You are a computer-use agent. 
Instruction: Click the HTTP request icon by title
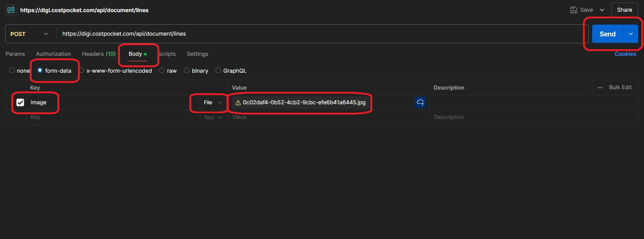[x=11, y=10]
